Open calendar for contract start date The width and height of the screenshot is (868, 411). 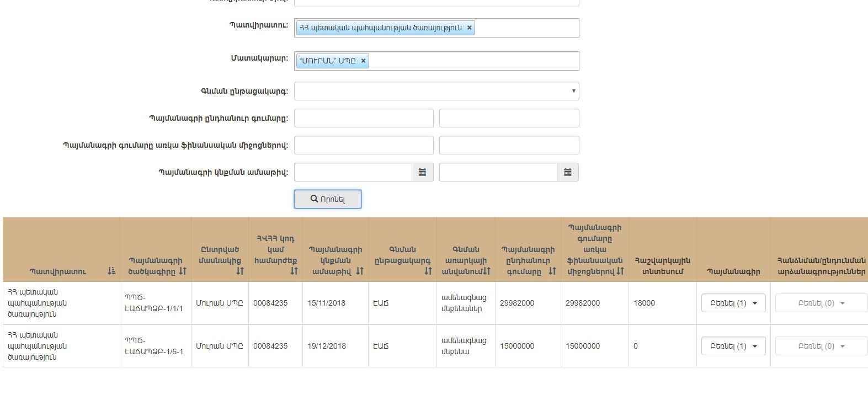tap(422, 172)
